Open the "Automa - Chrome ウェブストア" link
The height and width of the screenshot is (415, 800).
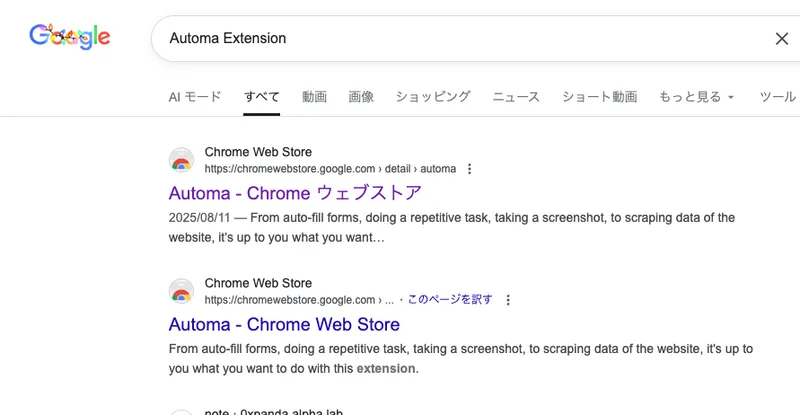[295, 193]
